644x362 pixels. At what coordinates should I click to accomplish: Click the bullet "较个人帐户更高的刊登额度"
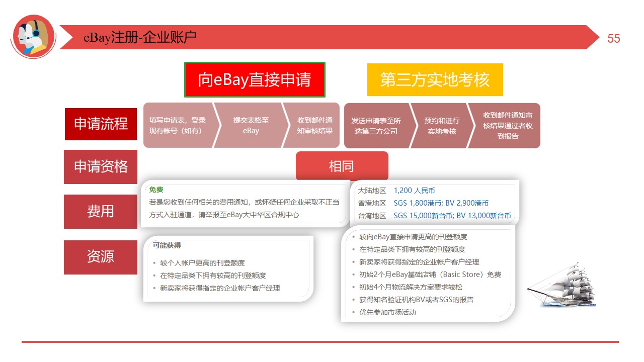tap(203, 263)
